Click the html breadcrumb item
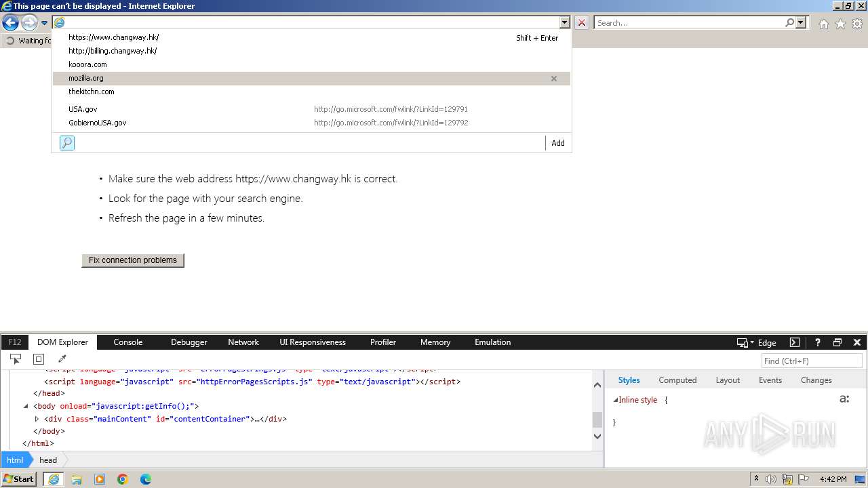The height and width of the screenshot is (488, 868). (x=15, y=460)
